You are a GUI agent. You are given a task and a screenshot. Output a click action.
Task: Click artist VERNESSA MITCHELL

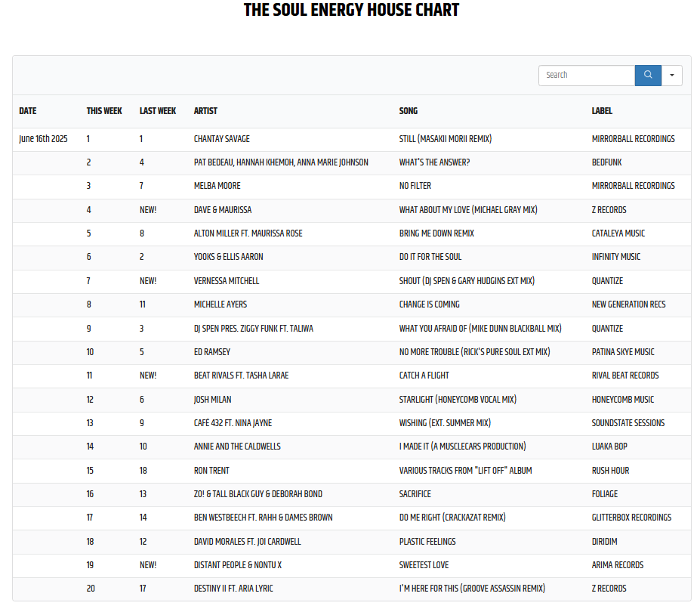pos(227,281)
